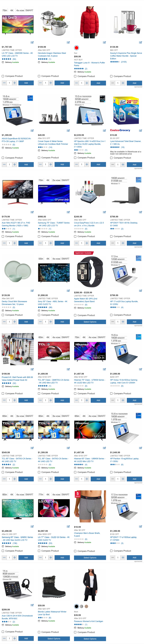This screenshot has width=144, height=644.
Task: Click plus icon for Samsung 75" TU690T TV
Action: [x=51, y=243]
